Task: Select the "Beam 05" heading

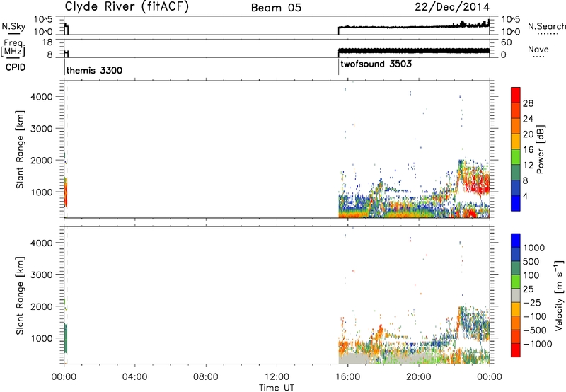Action: 276,8
